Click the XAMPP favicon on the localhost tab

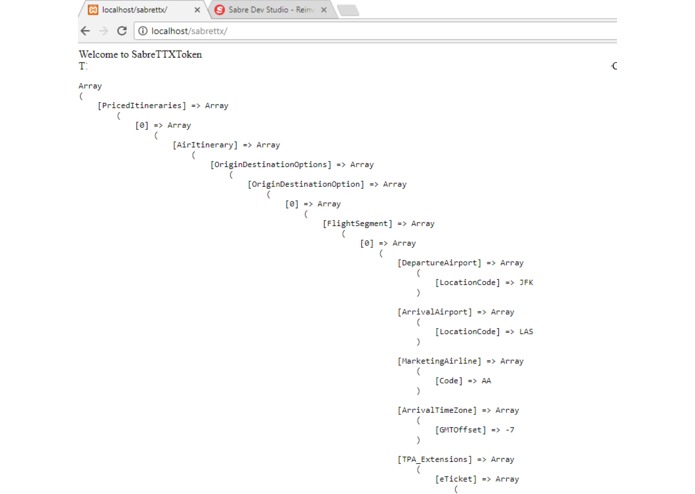click(93, 10)
